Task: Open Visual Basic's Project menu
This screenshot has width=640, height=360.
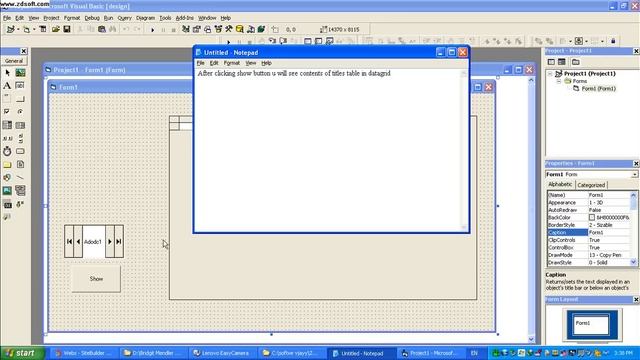Action: (x=51, y=18)
